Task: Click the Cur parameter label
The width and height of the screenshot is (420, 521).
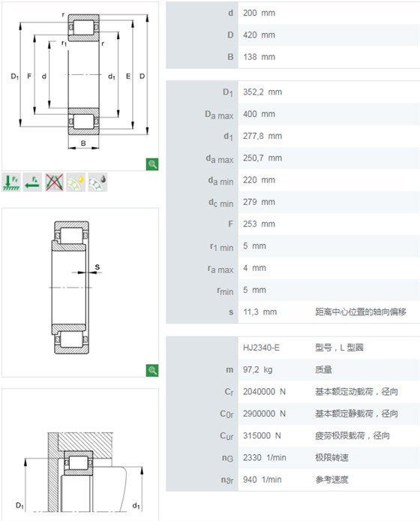Action: click(x=226, y=436)
